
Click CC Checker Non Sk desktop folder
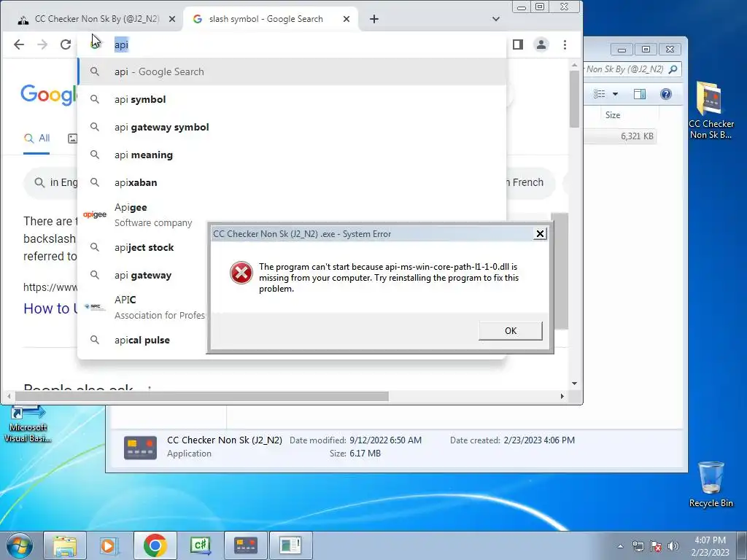[711, 111]
